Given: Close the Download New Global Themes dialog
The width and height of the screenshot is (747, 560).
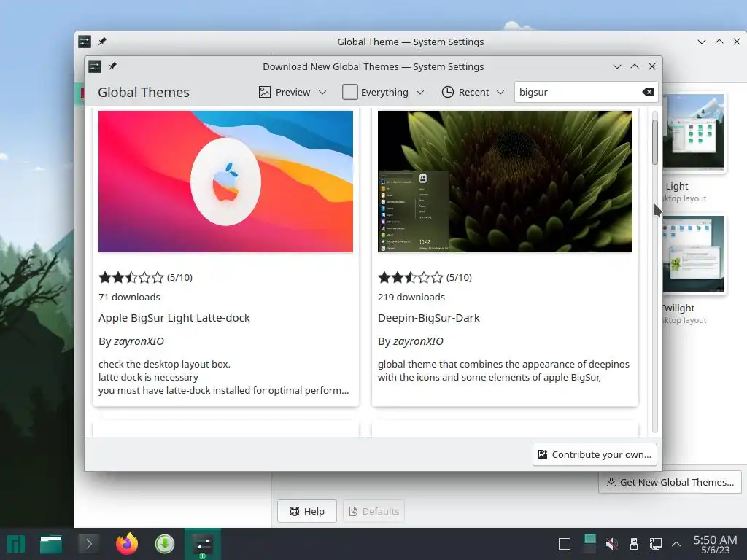Looking at the screenshot, I should (x=652, y=66).
